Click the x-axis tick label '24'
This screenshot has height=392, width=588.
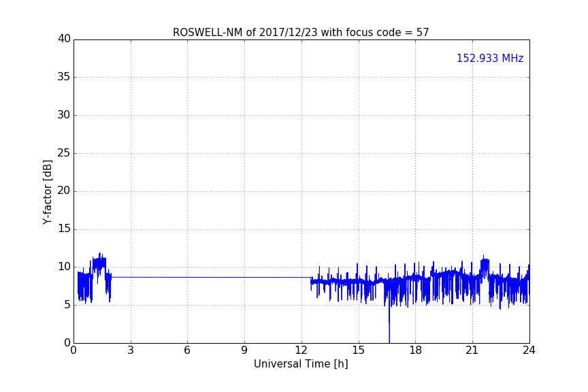coord(529,350)
